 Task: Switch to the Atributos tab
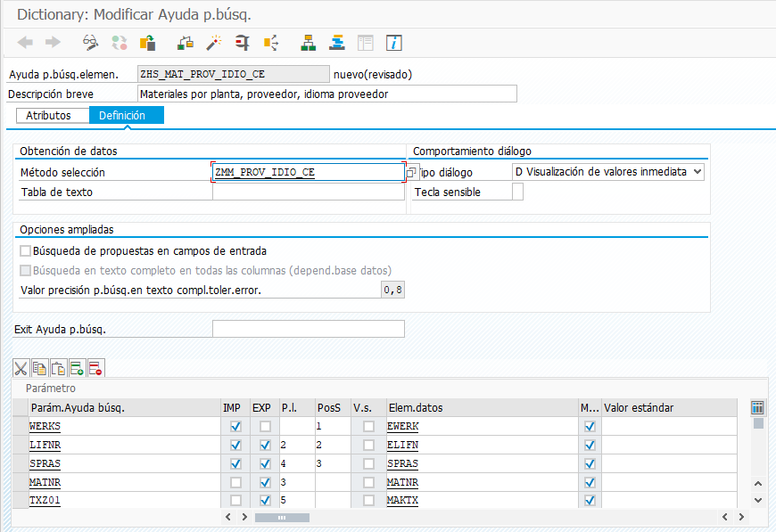[53, 116]
